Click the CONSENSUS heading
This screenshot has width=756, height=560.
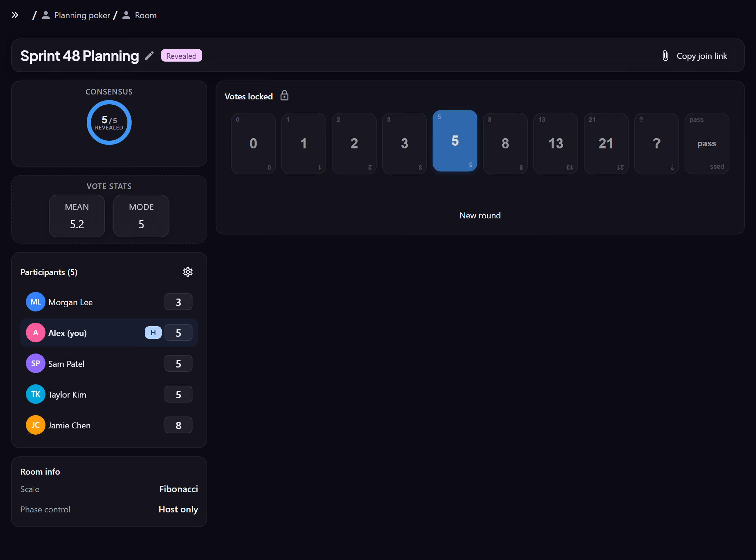[109, 92]
